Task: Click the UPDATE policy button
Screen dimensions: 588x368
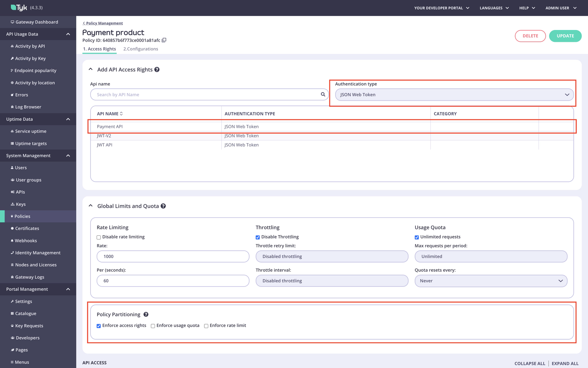Action: 565,36
